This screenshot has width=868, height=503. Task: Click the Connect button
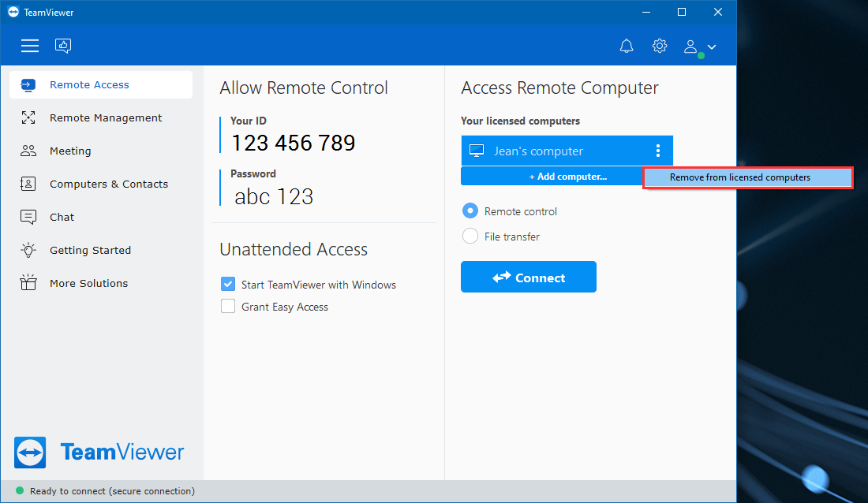click(529, 277)
